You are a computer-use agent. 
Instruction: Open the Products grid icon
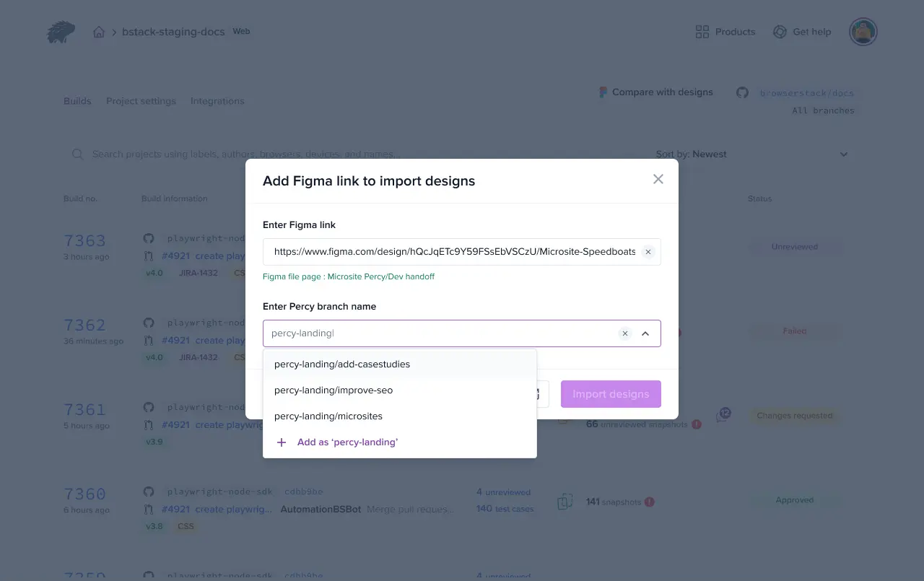(x=702, y=32)
